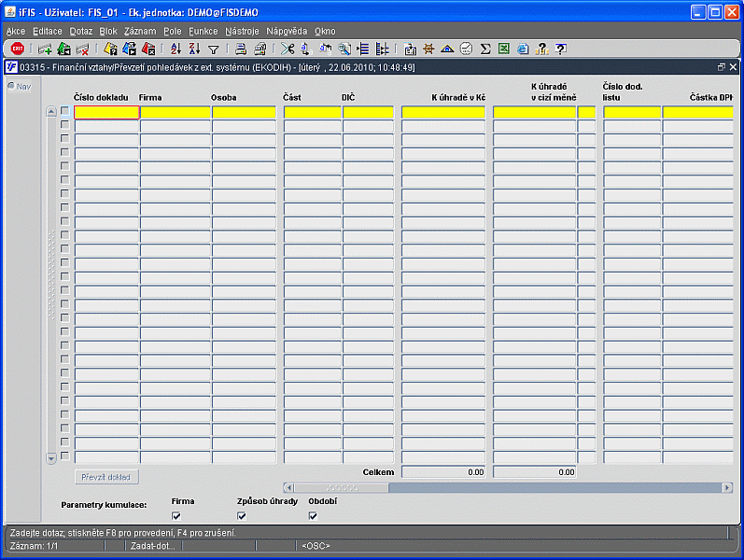Open the Dotaz menu

pos(81,32)
